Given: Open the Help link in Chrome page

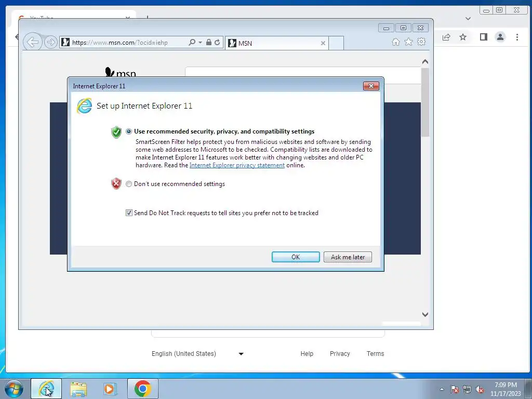Looking at the screenshot, I should 307,353.
